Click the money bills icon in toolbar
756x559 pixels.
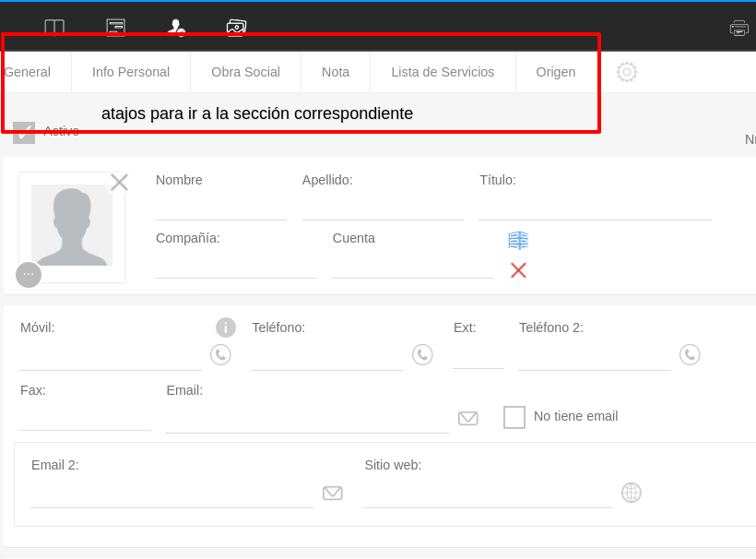click(236, 28)
